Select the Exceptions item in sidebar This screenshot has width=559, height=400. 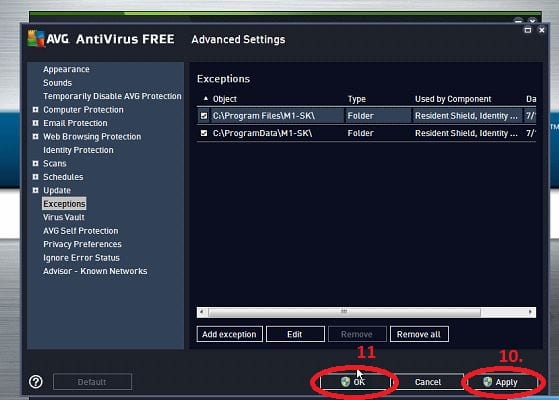[x=64, y=204]
